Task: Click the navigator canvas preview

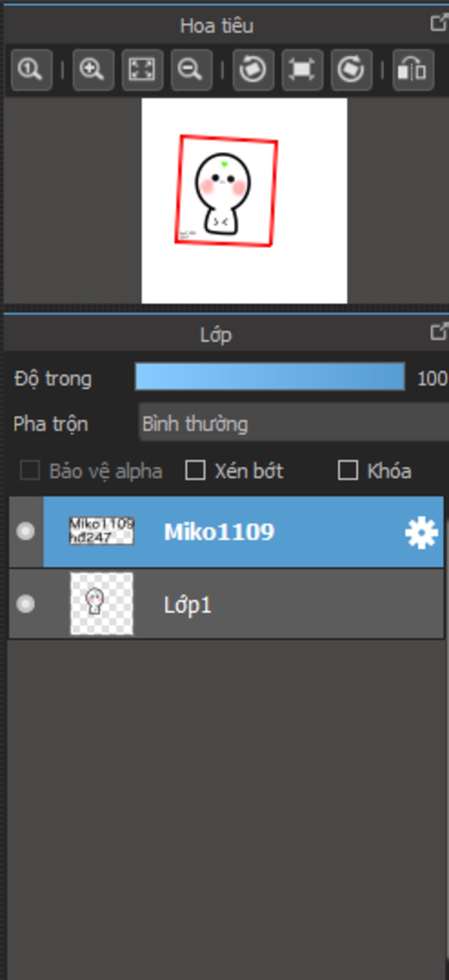Action: click(244, 201)
